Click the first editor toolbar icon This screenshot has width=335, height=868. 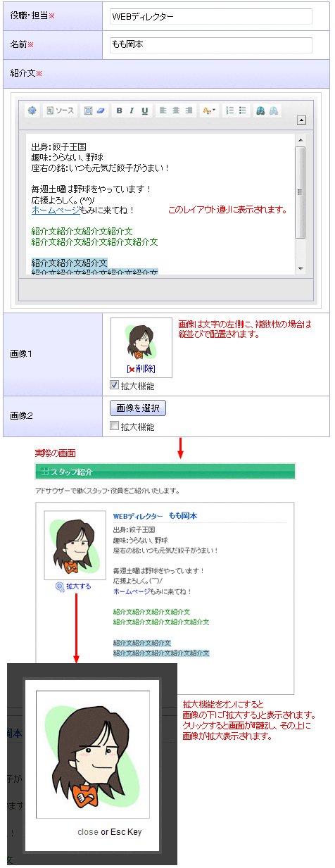(x=32, y=111)
